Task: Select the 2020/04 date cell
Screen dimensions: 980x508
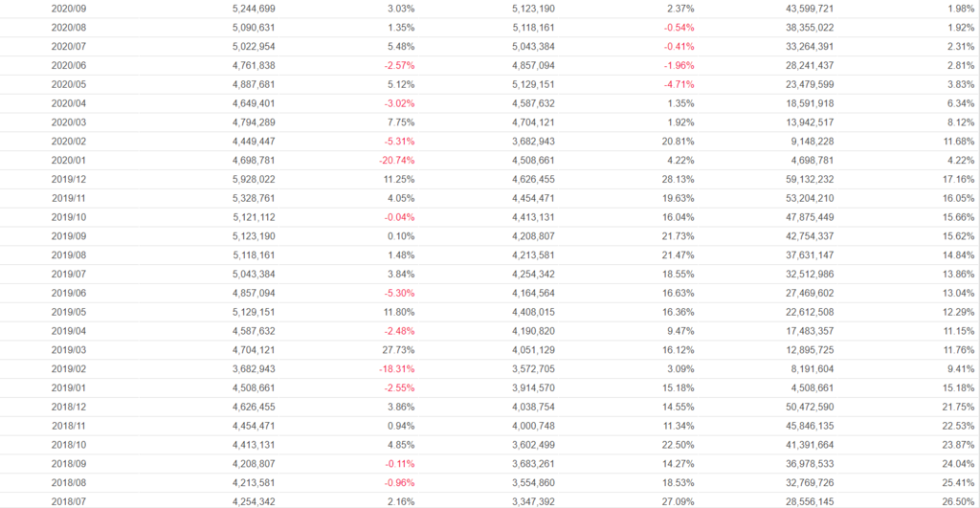Action: pyautogui.click(x=67, y=103)
